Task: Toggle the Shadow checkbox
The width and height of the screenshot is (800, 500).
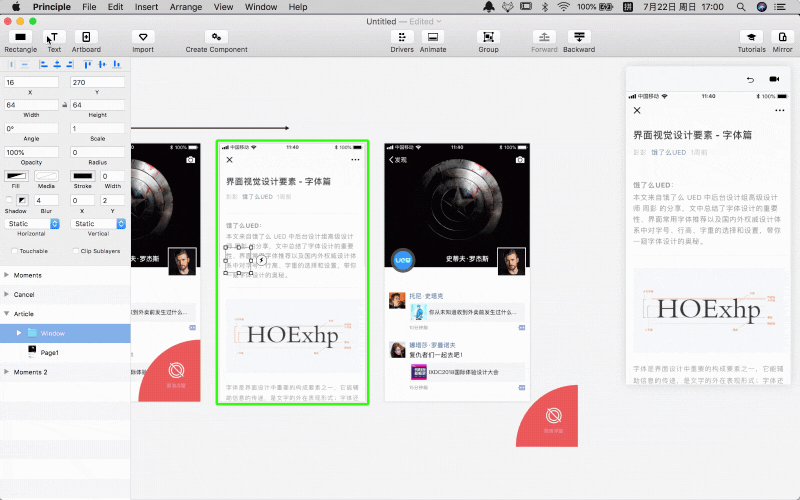Action: coord(9,199)
